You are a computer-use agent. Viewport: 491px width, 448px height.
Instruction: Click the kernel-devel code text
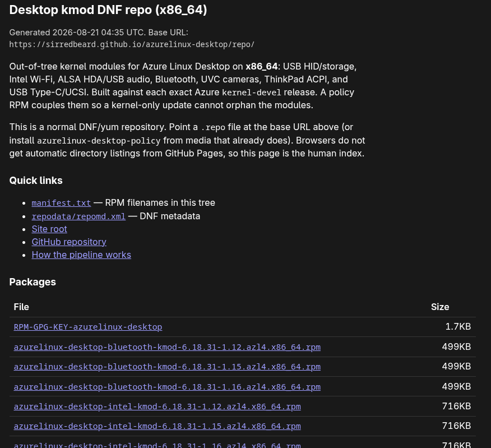(x=252, y=93)
